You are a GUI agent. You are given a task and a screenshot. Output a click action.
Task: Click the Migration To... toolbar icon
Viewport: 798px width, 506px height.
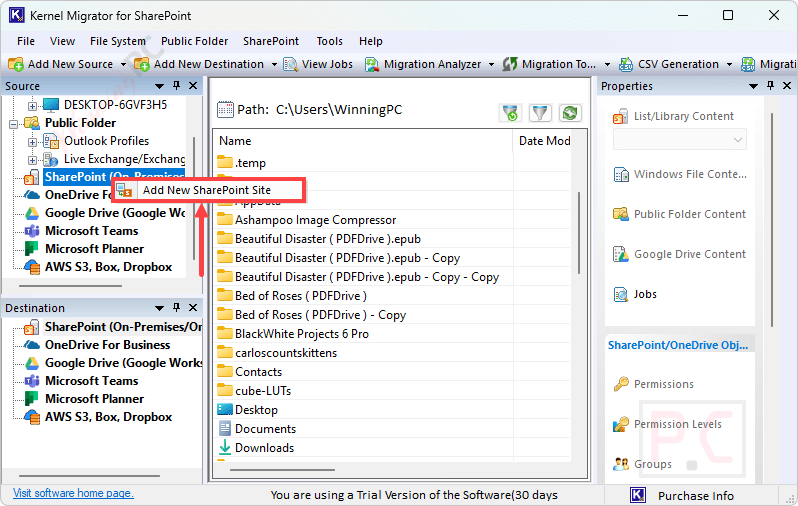pos(510,64)
